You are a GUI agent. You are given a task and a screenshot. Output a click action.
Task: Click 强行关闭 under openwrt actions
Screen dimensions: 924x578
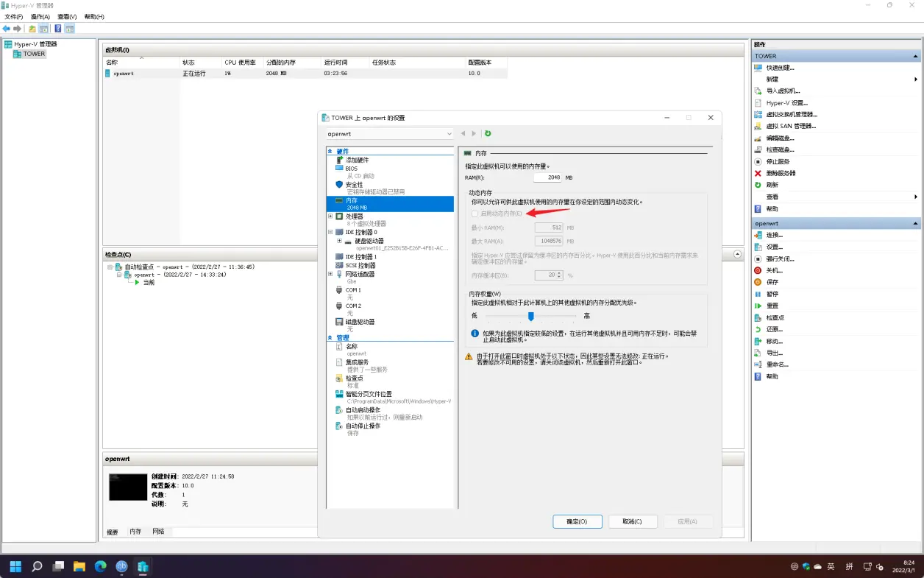780,259
